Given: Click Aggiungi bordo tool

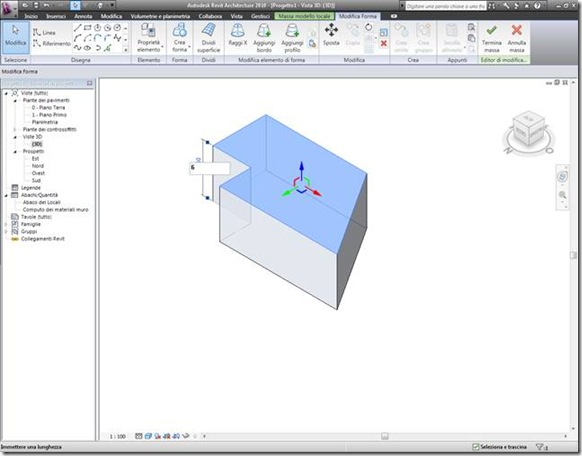Looking at the screenshot, I should (264, 37).
